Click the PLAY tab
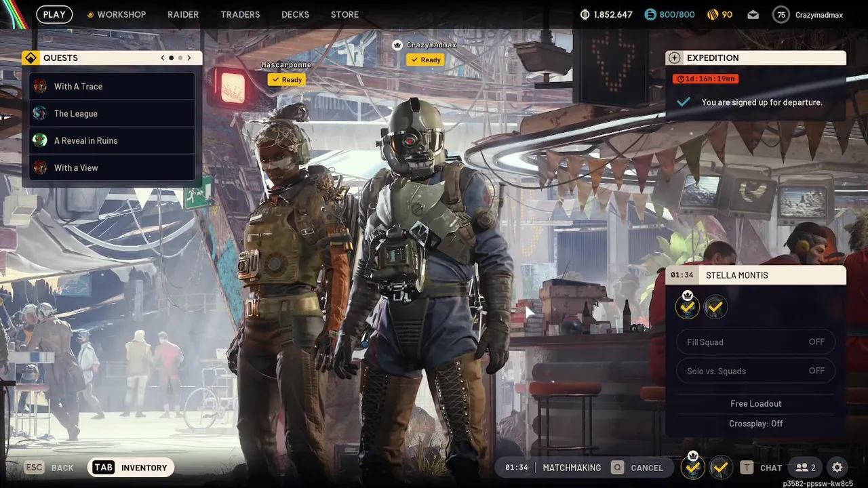The width and height of the screenshot is (868, 488). point(54,14)
